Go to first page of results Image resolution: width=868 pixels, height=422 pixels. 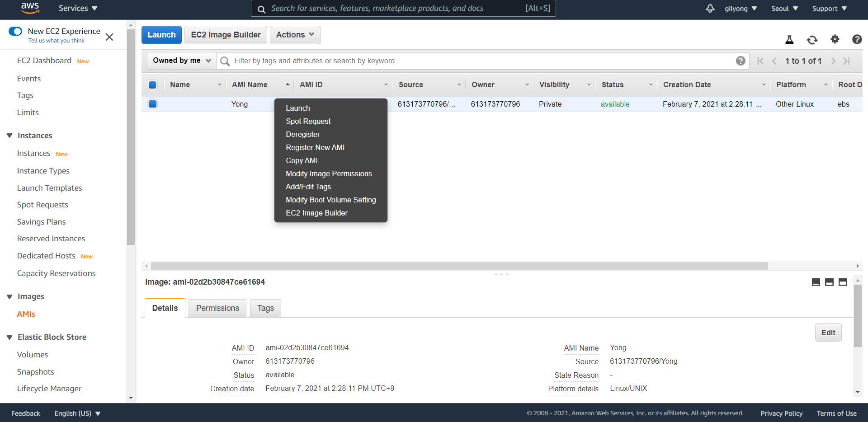(x=760, y=61)
